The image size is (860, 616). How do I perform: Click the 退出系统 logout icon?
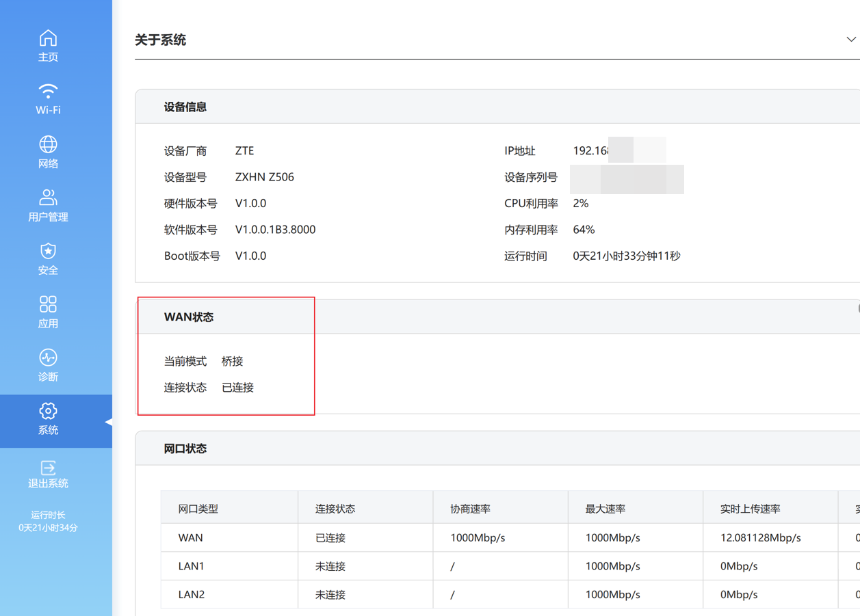[x=48, y=468]
